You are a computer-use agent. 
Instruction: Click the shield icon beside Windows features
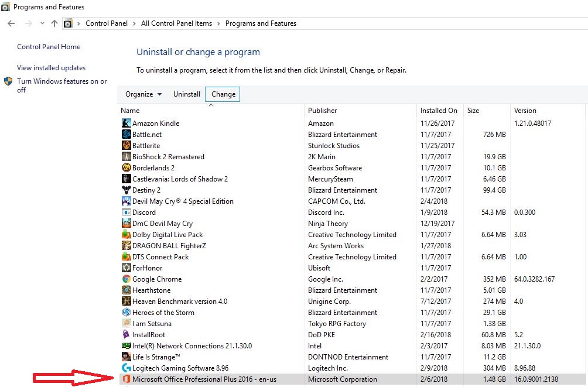coord(8,81)
